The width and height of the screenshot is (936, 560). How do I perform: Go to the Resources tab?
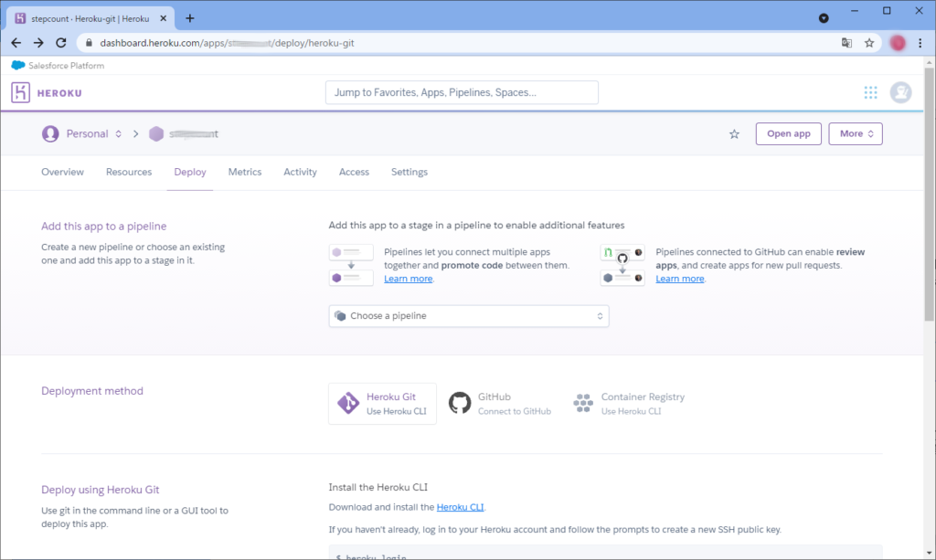tap(129, 172)
